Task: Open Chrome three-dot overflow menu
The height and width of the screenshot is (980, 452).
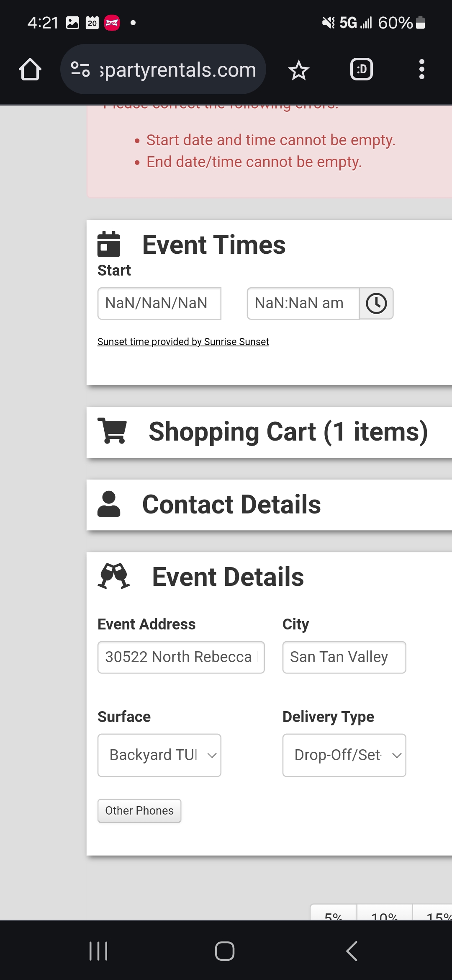Action: point(421,70)
